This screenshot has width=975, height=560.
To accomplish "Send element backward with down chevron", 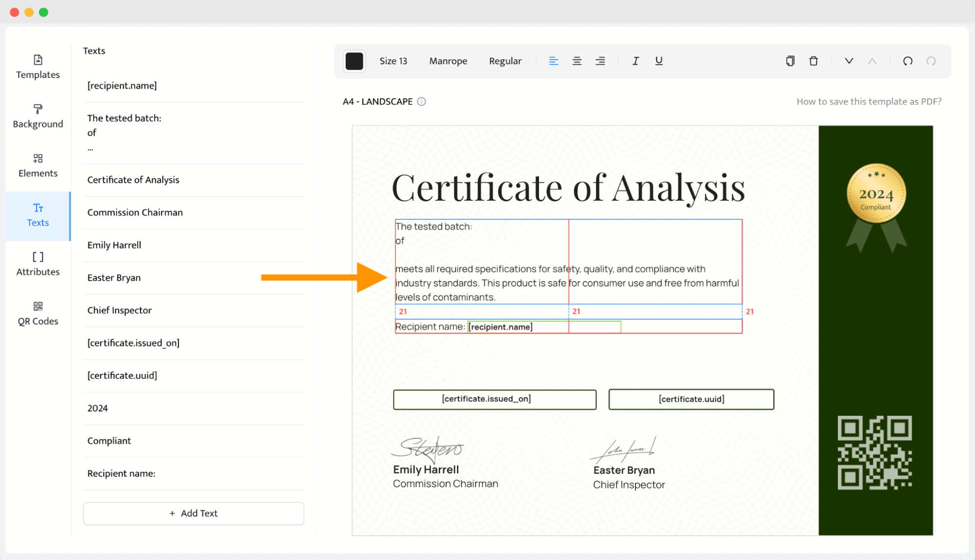I will (849, 61).
